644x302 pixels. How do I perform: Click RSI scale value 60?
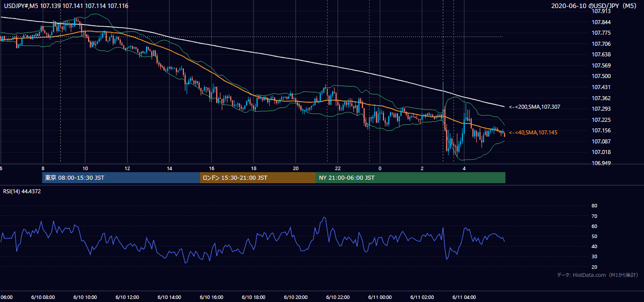[594, 226]
